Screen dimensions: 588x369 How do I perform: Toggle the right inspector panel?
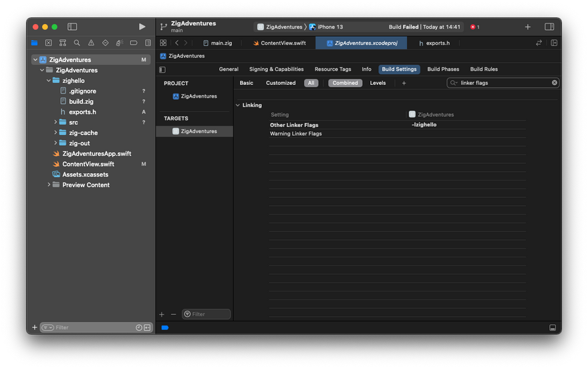(549, 27)
